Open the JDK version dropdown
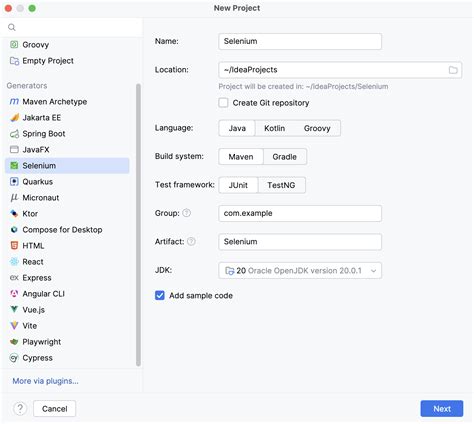The width and height of the screenshot is (474, 424). click(x=300, y=271)
